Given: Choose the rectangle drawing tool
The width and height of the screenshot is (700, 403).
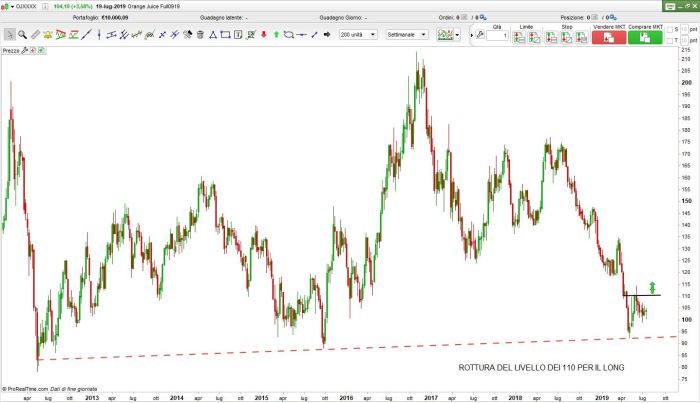Looking at the screenshot, I should [x=225, y=35].
